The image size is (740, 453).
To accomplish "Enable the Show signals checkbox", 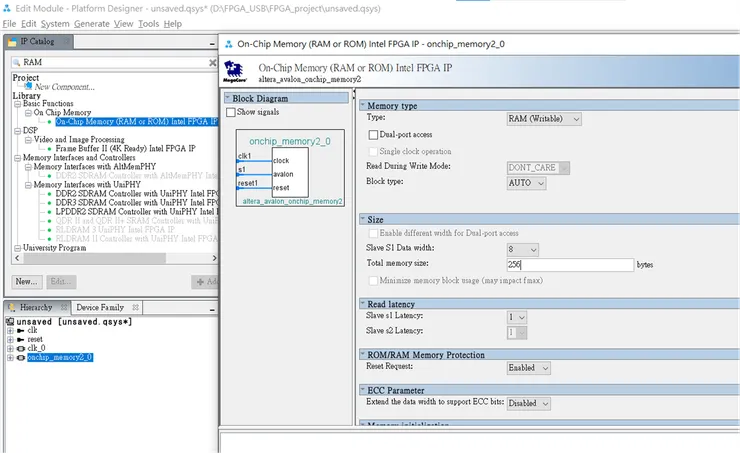I will 232,112.
